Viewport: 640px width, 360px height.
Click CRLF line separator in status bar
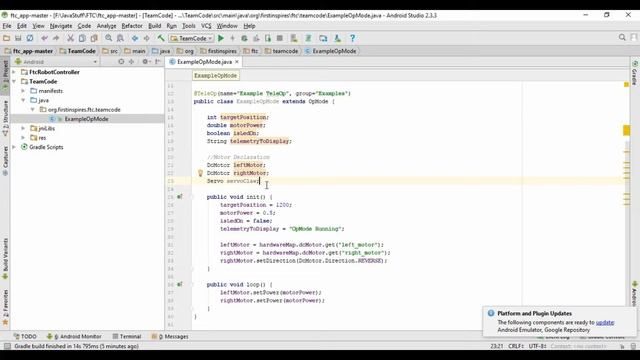516,346
